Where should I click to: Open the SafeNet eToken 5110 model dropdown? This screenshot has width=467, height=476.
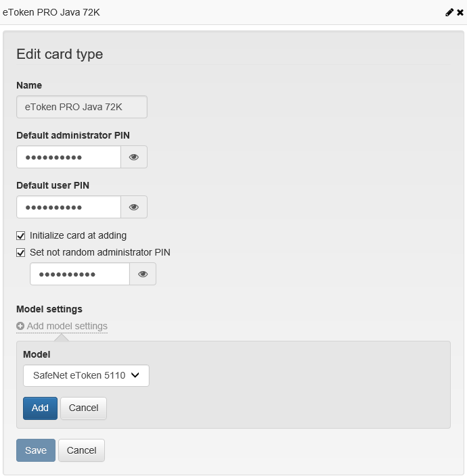86,375
